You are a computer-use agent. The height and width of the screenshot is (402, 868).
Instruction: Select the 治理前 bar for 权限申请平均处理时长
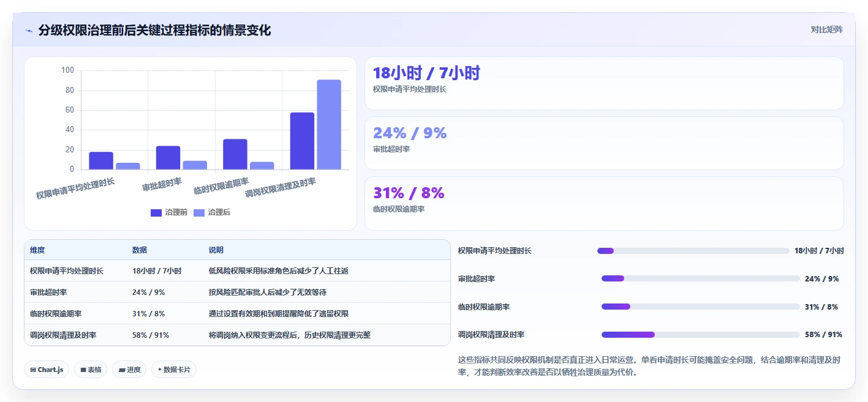tap(101, 160)
